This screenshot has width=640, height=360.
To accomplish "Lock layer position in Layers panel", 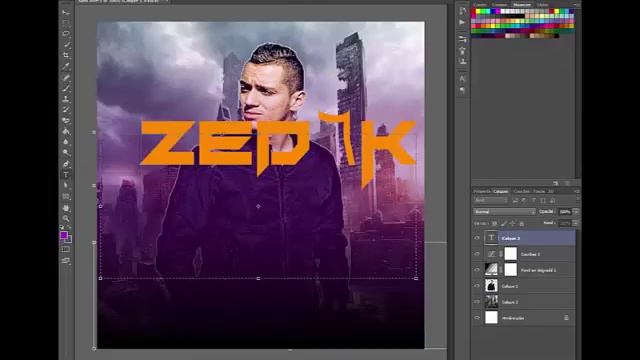I will pos(512,223).
